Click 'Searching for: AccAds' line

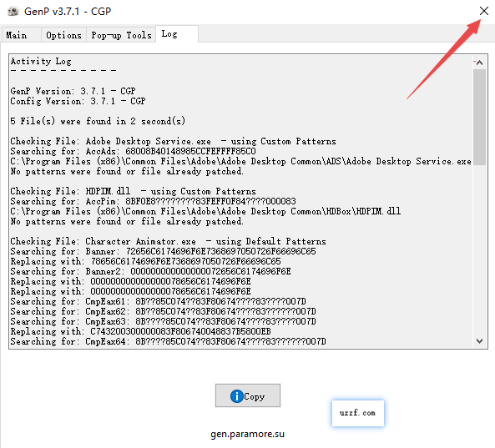(x=133, y=151)
